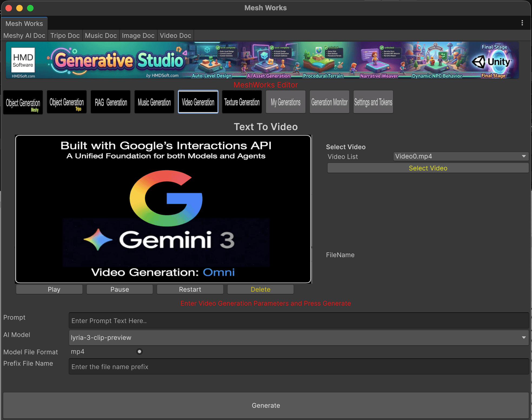Open Settings and Tokens

click(373, 102)
